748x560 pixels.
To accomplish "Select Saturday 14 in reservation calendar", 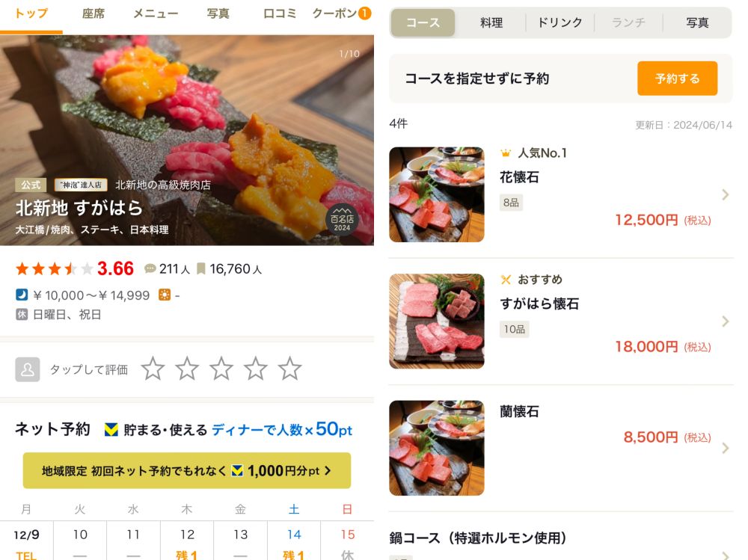I will 294,541.
